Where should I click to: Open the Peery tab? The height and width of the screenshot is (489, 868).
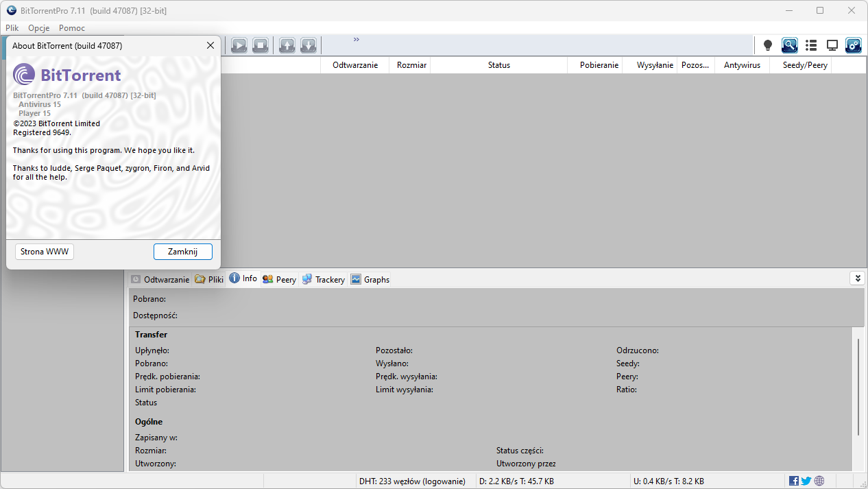pos(280,279)
